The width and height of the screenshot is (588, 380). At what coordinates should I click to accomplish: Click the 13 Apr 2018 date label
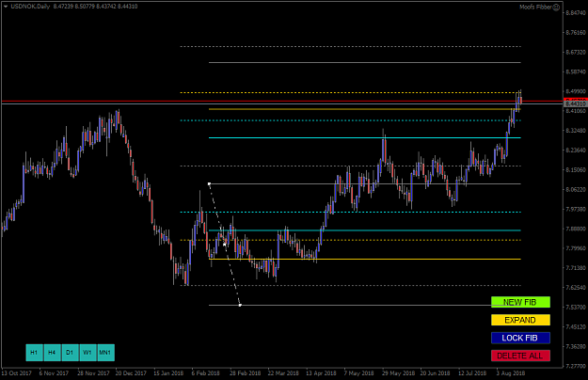pyautogui.click(x=321, y=373)
